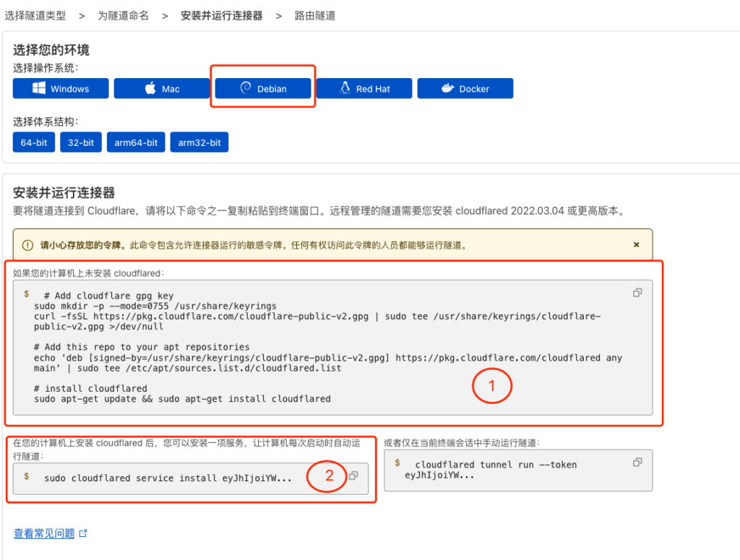The width and height of the screenshot is (740, 560).
Task: Dismiss the token warning banner
Action: [x=636, y=244]
